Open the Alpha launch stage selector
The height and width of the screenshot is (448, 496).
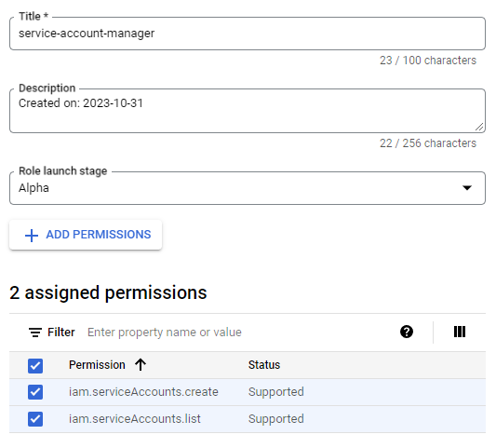coord(248,188)
